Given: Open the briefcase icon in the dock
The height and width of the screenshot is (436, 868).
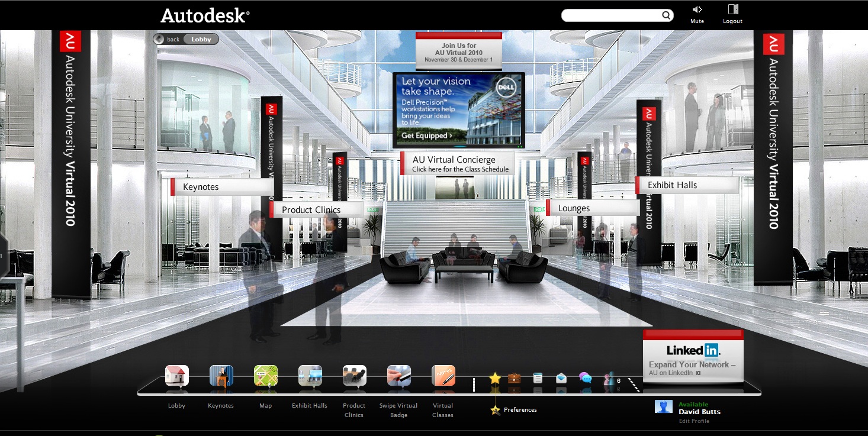Looking at the screenshot, I should click(x=514, y=377).
